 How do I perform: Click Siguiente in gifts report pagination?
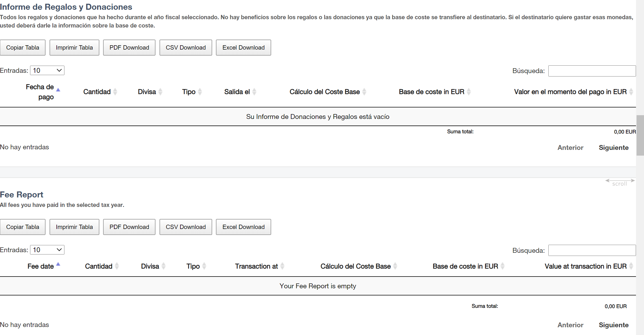pyautogui.click(x=613, y=148)
